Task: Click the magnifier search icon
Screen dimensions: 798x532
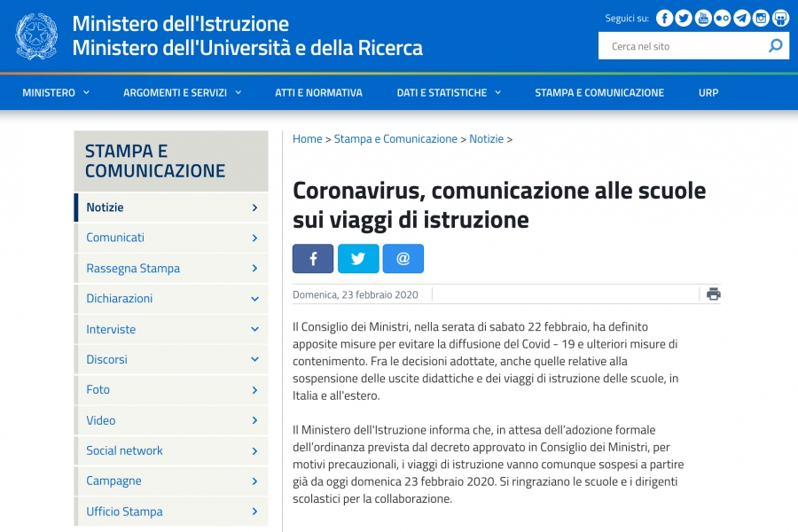Action: [776, 46]
